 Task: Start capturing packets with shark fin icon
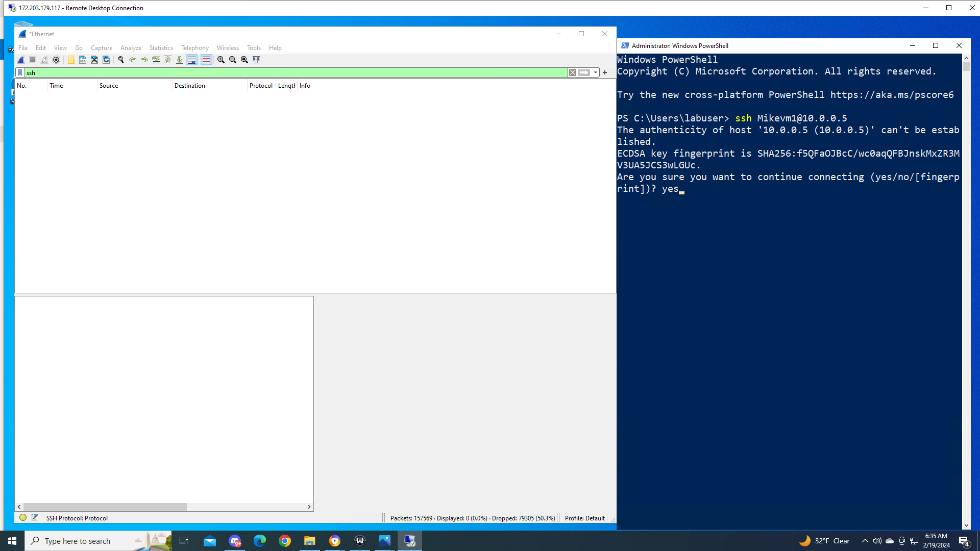click(21, 60)
